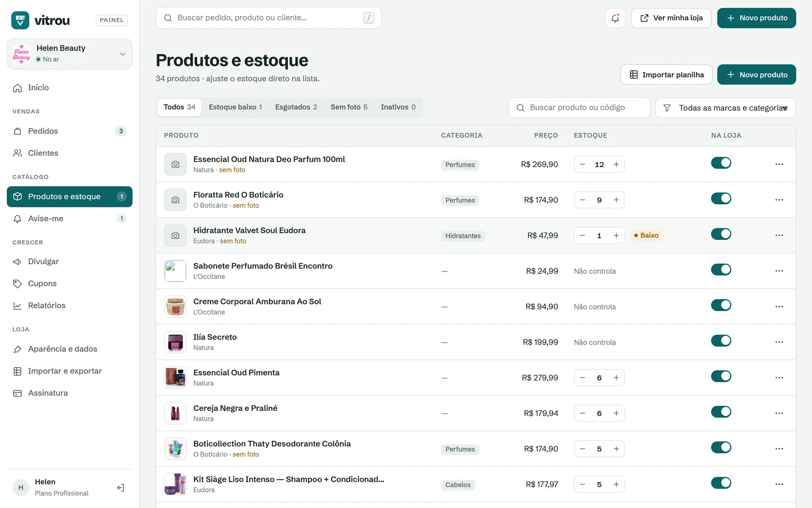The width and height of the screenshot is (812, 508).
Task: Open more options for Hidratante Valvet Soul Eudora
Action: coord(779,235)
